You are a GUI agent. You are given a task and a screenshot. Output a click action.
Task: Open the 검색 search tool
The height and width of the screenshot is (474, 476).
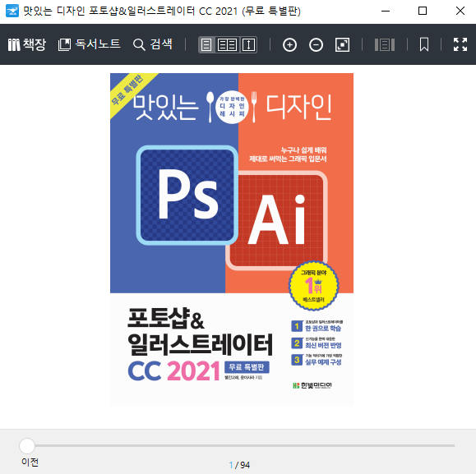(x=153, y=44)
